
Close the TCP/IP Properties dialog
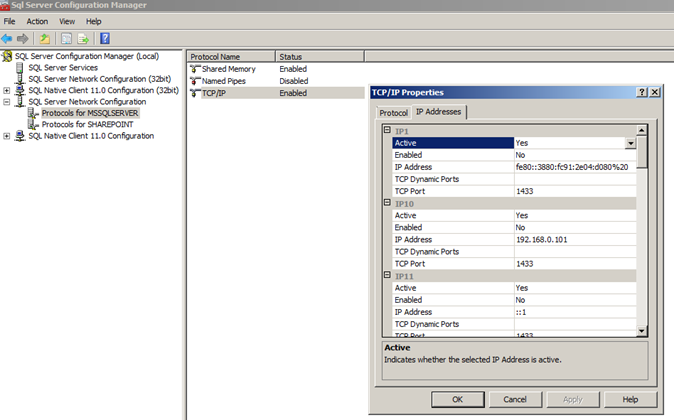(x=655, y=92)
